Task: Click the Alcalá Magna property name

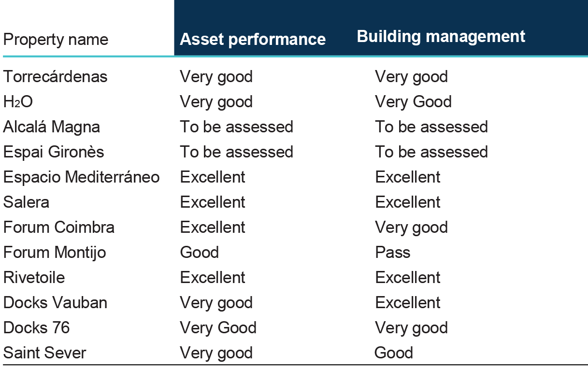Action: pyautogui.click(x=52, y=127)
